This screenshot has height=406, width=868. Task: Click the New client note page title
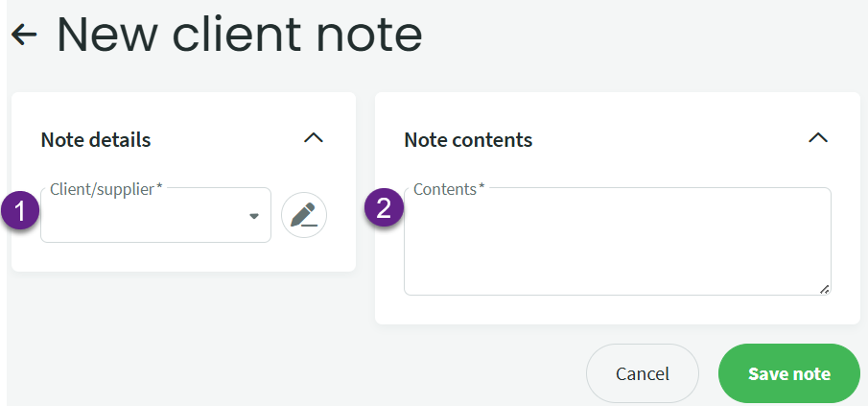click(240, 35)
